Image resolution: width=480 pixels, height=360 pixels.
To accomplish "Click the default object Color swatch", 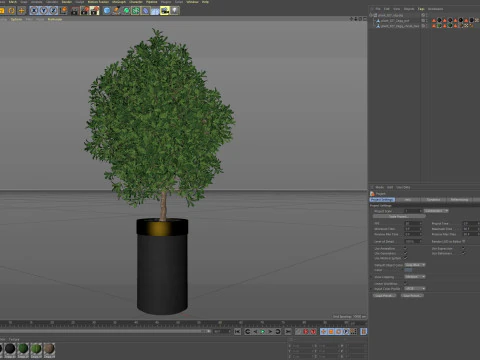I will [x=408, y=270].
